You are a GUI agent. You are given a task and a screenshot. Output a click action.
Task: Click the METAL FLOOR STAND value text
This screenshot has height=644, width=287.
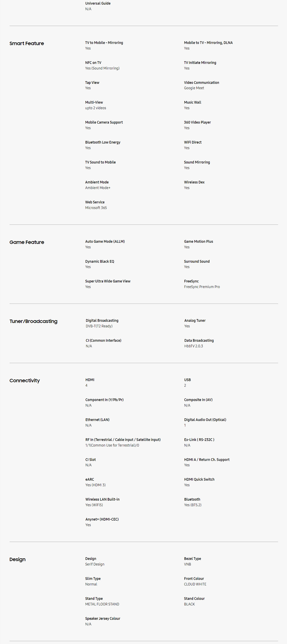[x=102, y=604]
